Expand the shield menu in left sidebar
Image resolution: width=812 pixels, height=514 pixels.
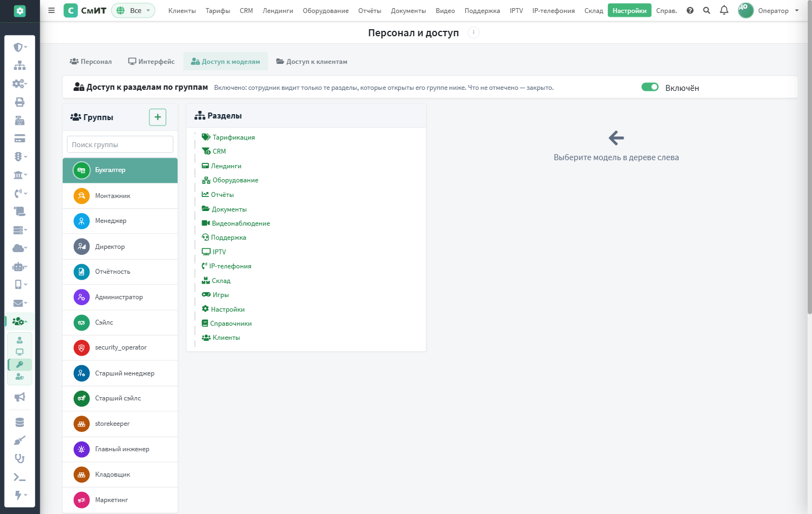tap(19, 47)
